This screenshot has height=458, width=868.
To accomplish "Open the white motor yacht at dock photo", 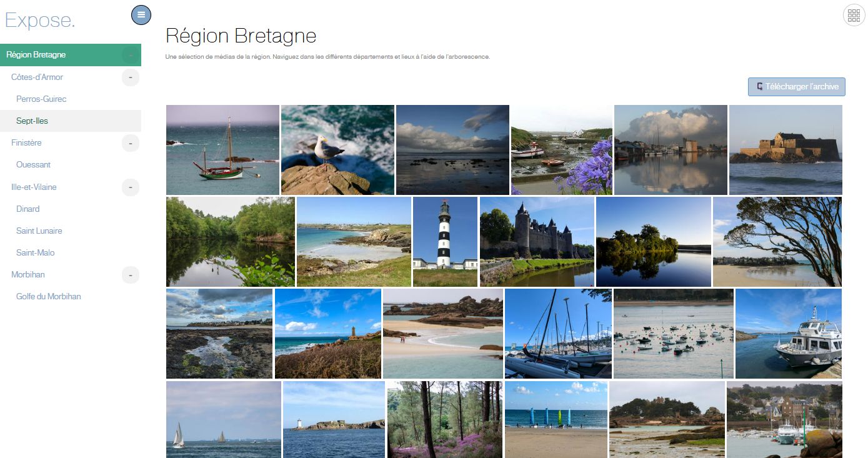I will coord(789,334).
